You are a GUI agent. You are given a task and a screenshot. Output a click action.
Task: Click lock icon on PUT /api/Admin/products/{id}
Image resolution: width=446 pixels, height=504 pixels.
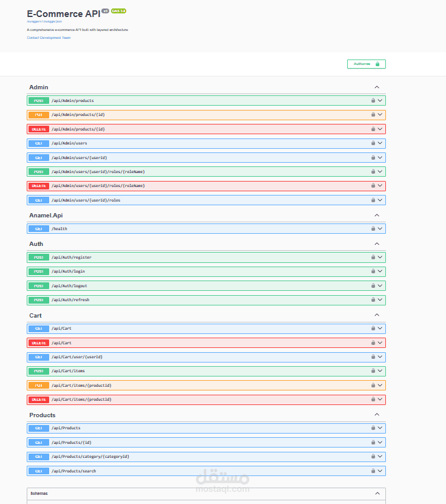pos(373,114)
